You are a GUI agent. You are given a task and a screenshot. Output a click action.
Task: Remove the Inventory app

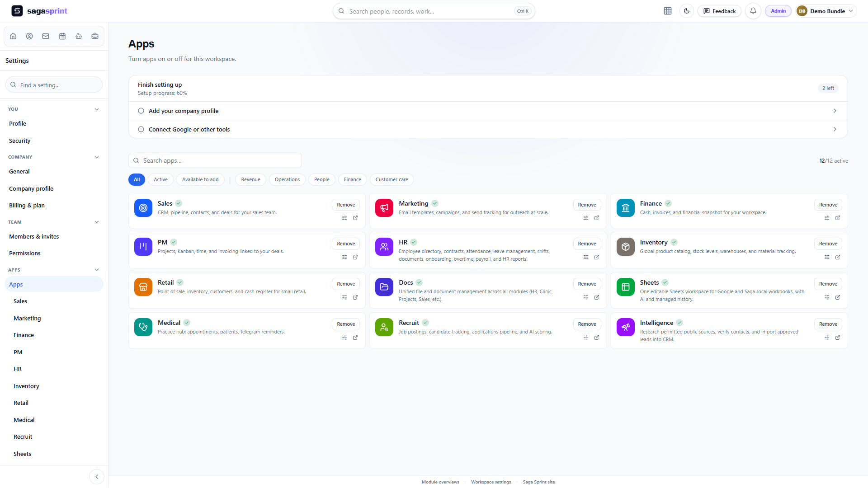click(828, 244)
